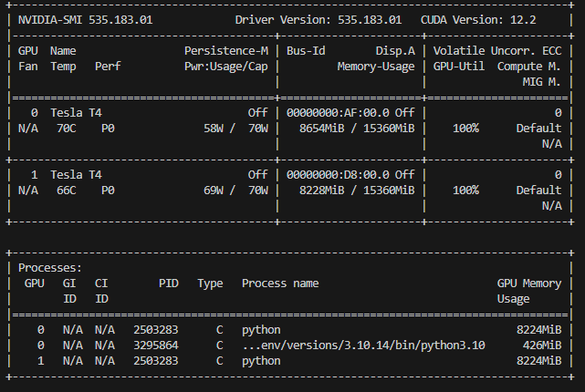The image size is (585, 392).
Task: Click the Fan column header
Action: (28, 67)
